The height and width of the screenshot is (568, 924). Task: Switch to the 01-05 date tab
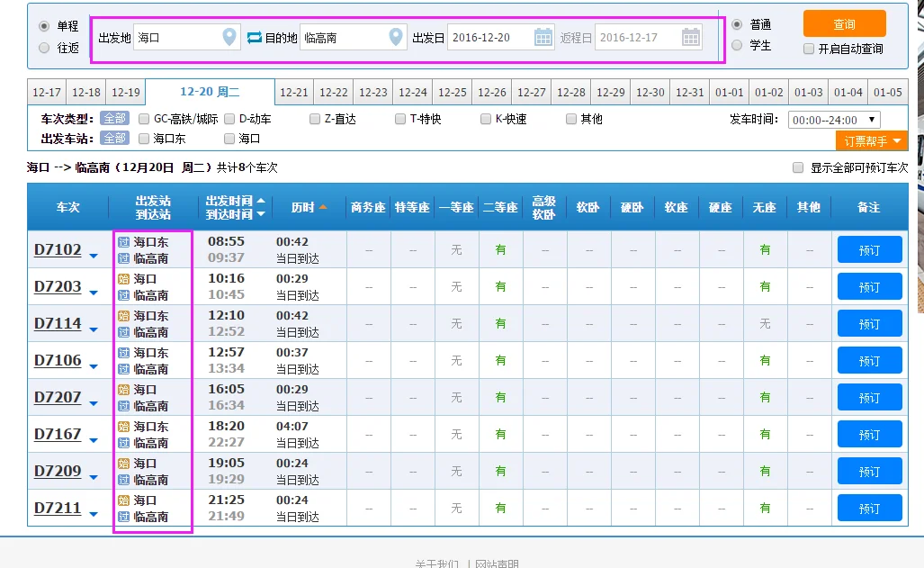[887, 93]
